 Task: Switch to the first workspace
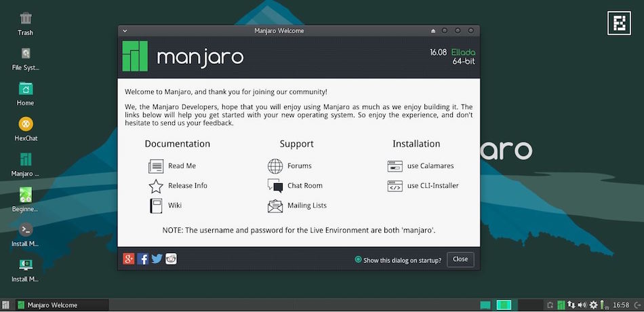click(504, 305)
